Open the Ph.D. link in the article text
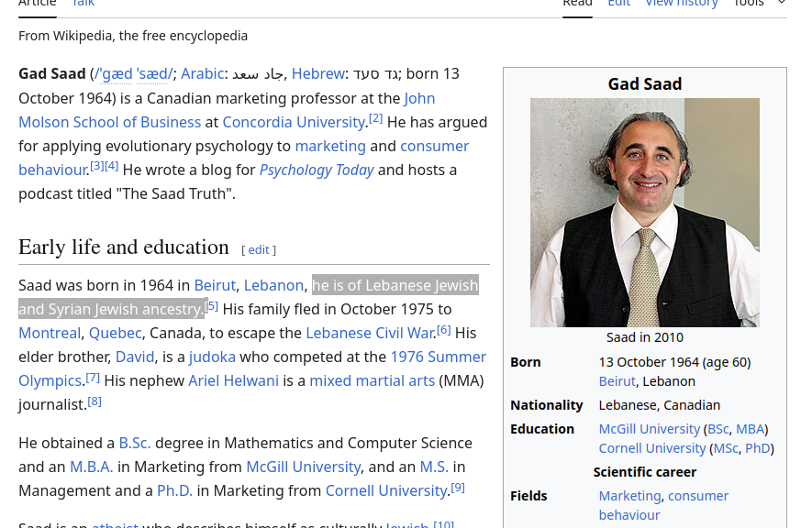 tap(174, 490)
